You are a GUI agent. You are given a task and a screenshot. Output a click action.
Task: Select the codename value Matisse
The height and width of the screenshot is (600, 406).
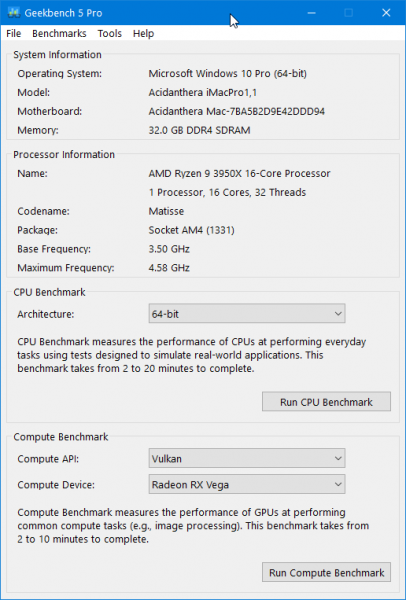(166, 211)
